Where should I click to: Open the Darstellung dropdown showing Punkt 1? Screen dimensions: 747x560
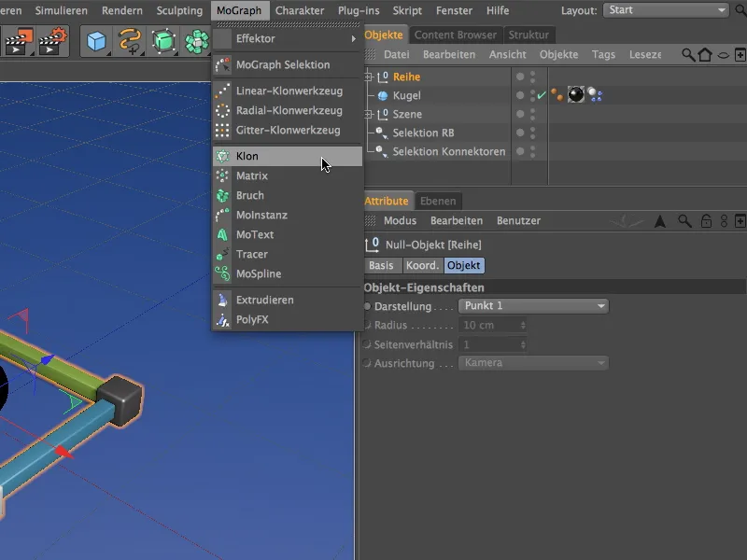point(533,306)
